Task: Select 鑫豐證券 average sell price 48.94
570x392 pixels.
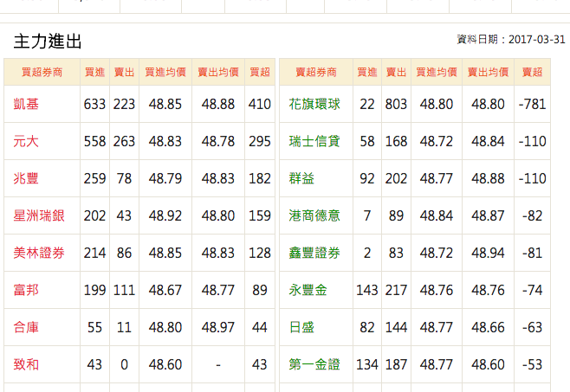Action: click(488, 253)
